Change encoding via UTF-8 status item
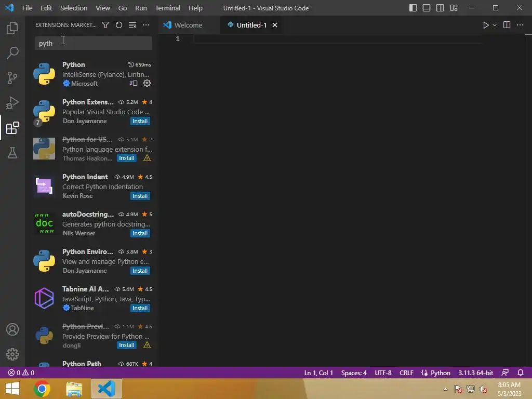Viewport: 532px width, 399px height. 383,373
